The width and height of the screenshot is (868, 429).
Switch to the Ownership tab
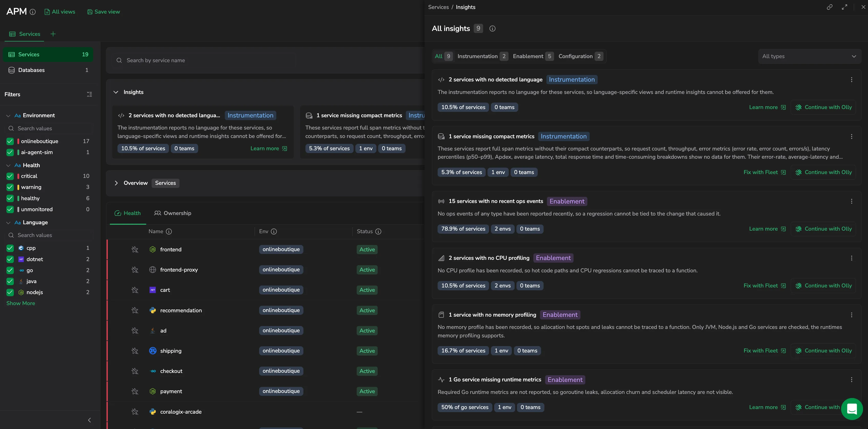click(173, 213)
